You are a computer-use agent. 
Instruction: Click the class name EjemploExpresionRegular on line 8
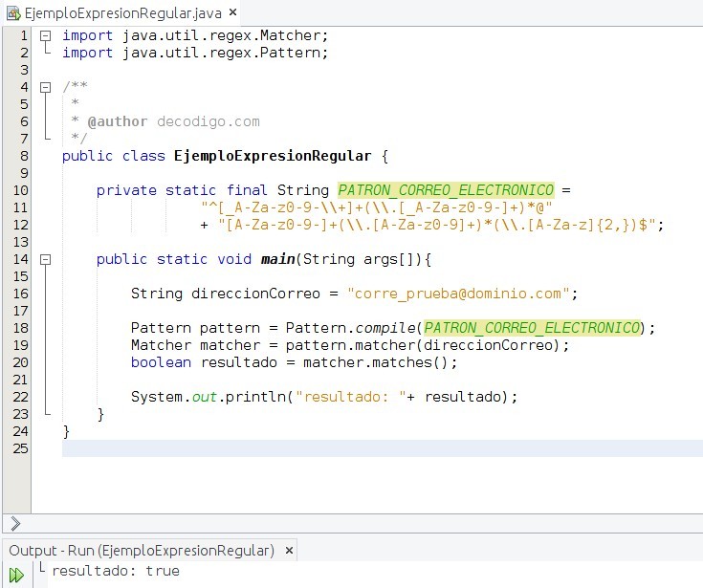click(273, 156)
